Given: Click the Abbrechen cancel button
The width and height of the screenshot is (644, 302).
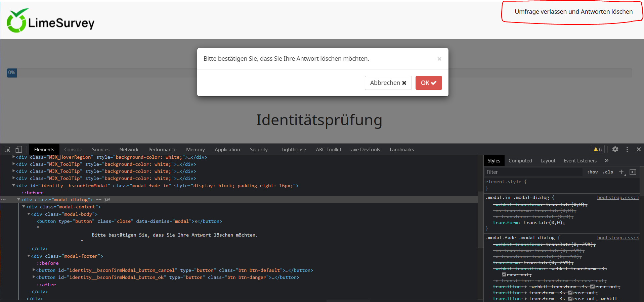Looking at the screenshot, I should pos(388,83).
